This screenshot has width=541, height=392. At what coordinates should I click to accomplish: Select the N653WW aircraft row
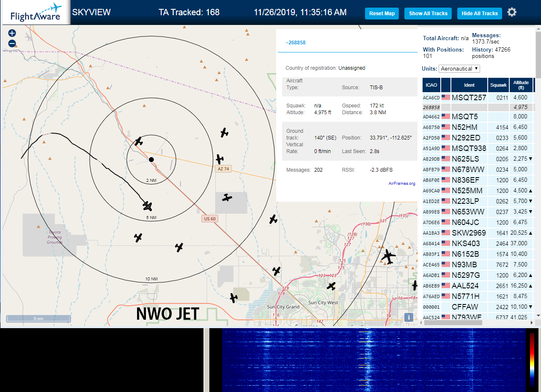tap(478, 212)
